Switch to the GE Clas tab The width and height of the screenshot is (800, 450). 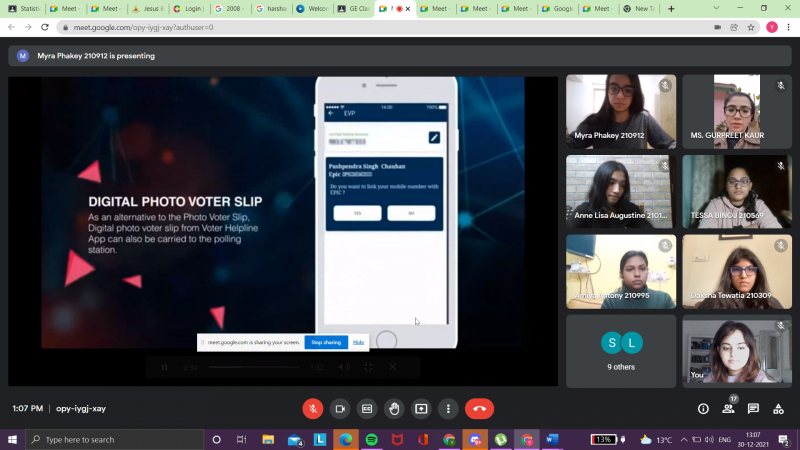(354, 9)
